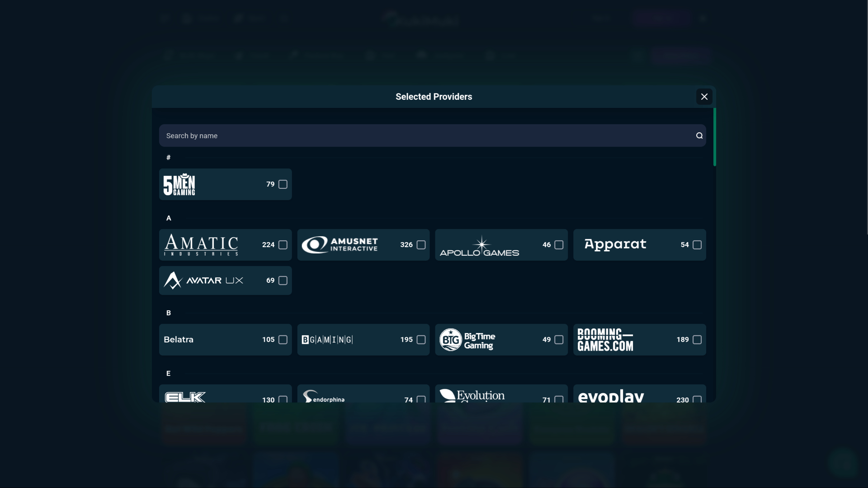Click the BGaming provider logo
This screenshot has height=488, width=868.
click(x=327, y=339)
